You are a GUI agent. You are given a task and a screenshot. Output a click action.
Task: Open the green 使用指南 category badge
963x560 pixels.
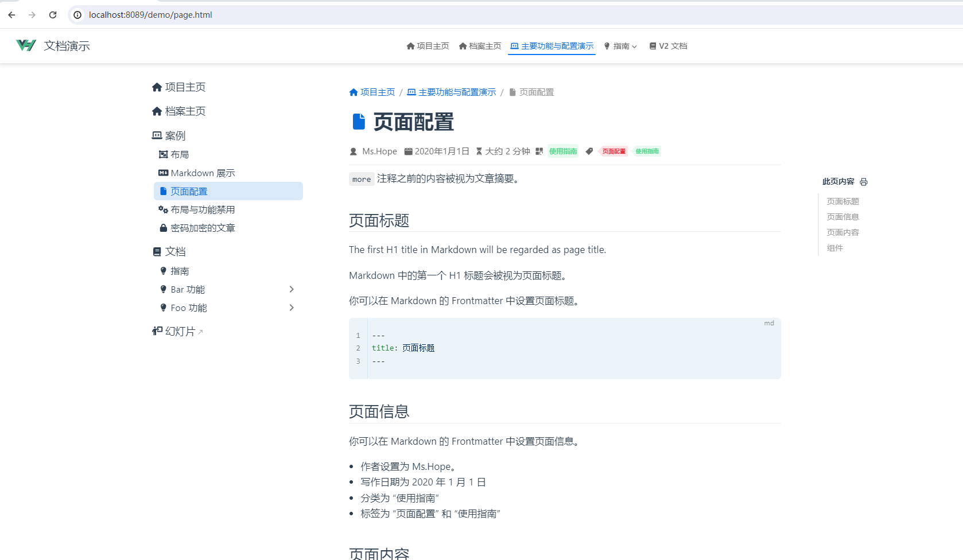click(563, 151)
